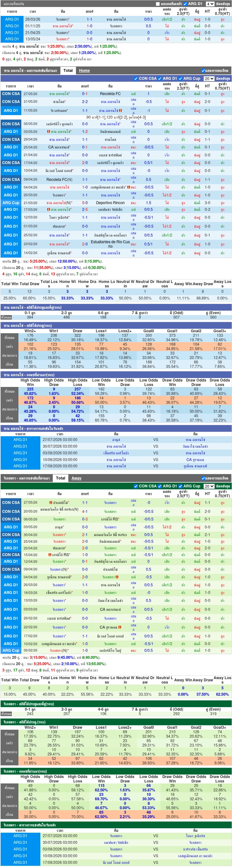Viewport: 232px width, 868px height.
Task: Open Riestra match count dropdown showing 20
Action: coord(209,486)
